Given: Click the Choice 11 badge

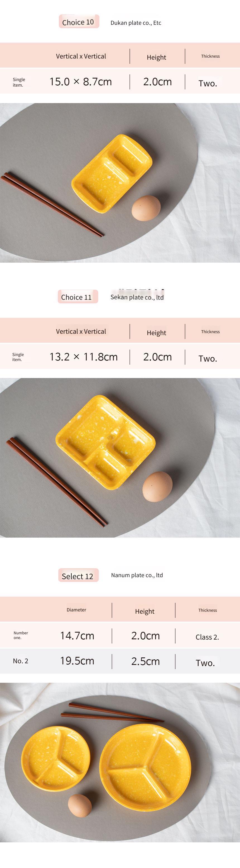Looking at the screenshot, I should coord(78,296).
